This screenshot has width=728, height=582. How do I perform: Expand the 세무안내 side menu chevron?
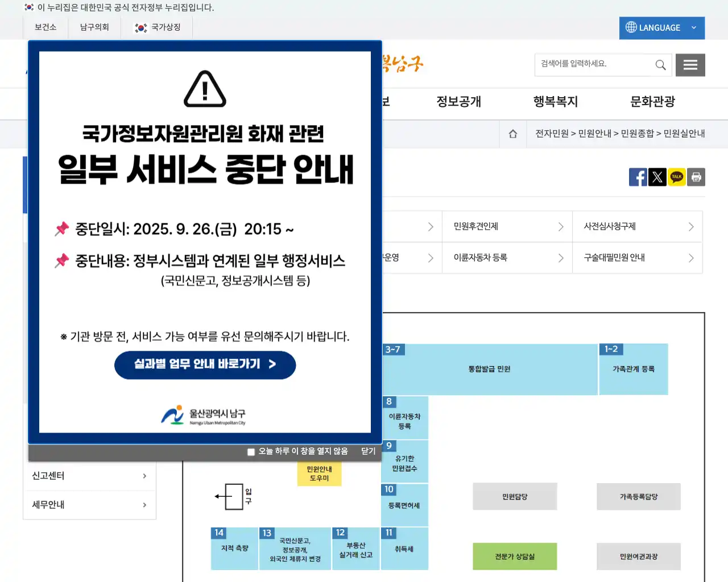point(144,505)
